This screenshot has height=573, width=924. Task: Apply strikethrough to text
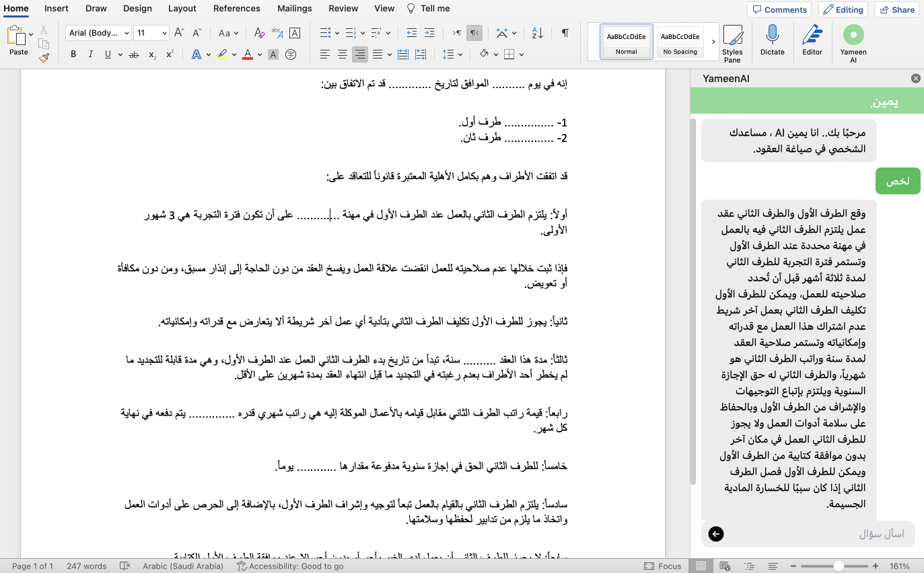(x=134, y=54)
